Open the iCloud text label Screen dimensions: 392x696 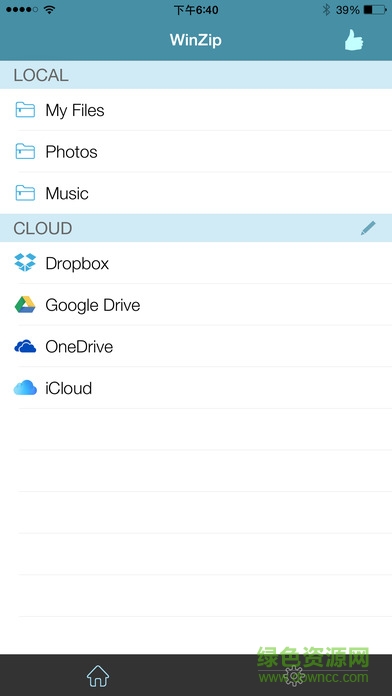pyautogui.click(x=68, y=388)
